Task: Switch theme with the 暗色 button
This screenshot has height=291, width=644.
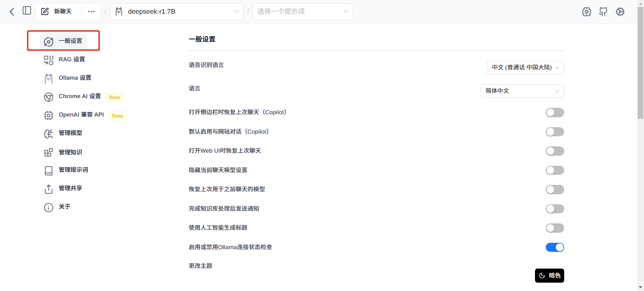Action: [549, 276]
